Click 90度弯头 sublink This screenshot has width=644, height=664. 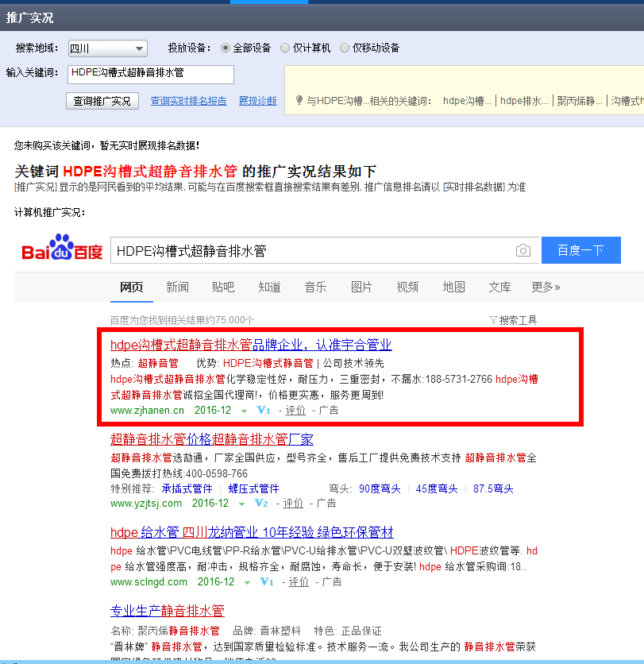coord(380,488)
